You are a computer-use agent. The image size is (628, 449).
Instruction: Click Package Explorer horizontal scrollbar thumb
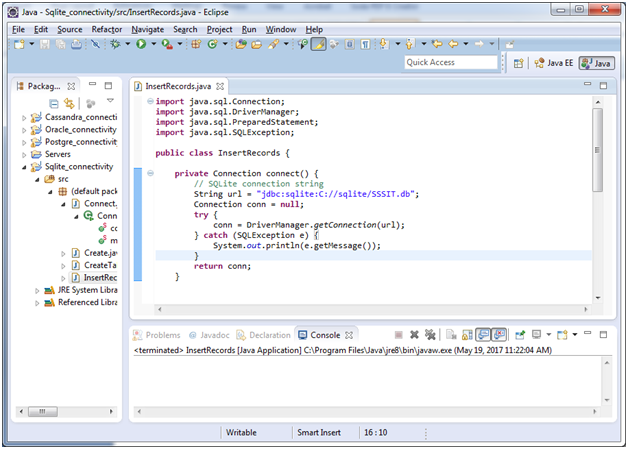click(42, 411)
